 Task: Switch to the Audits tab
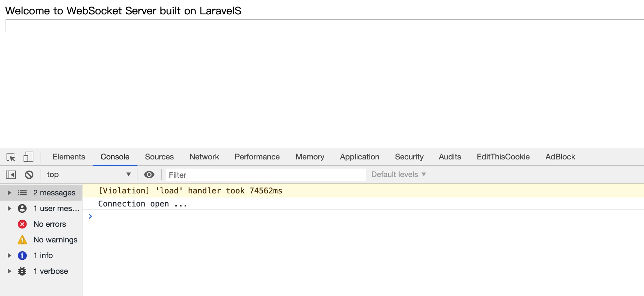pos(450,157)
